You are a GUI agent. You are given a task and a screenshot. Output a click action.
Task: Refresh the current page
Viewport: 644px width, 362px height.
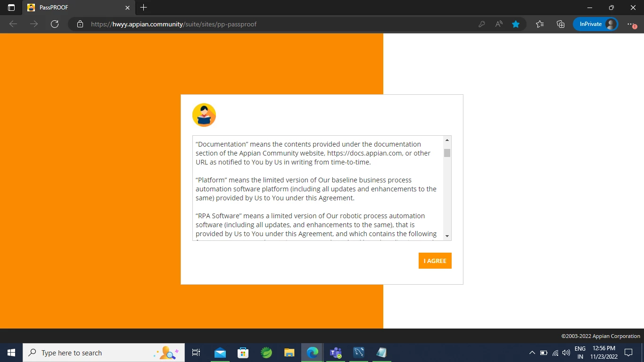[55, 24]
